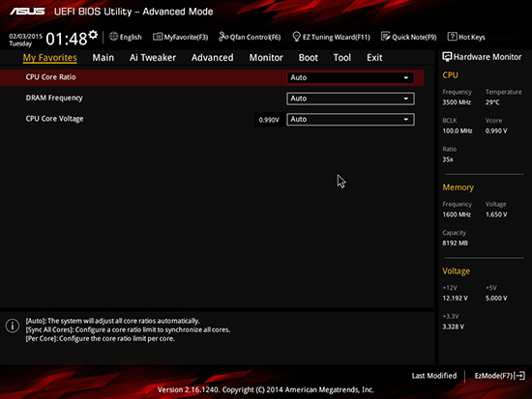Image resolution: width=532 pixels, height=399 pixels.
Task: Select the CPU Core Voltage label
Action: [x=54, y=119]
